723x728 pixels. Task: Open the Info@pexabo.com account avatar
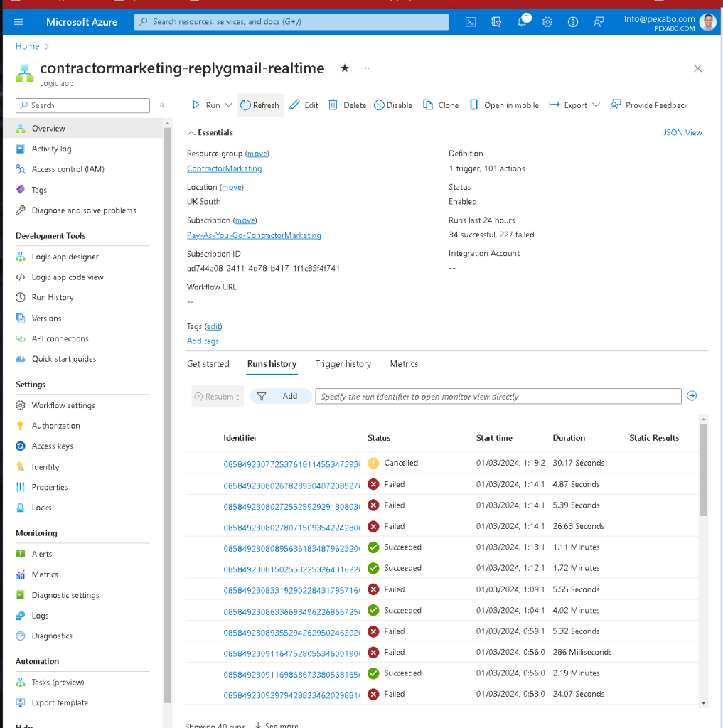(x=707, y=22)
